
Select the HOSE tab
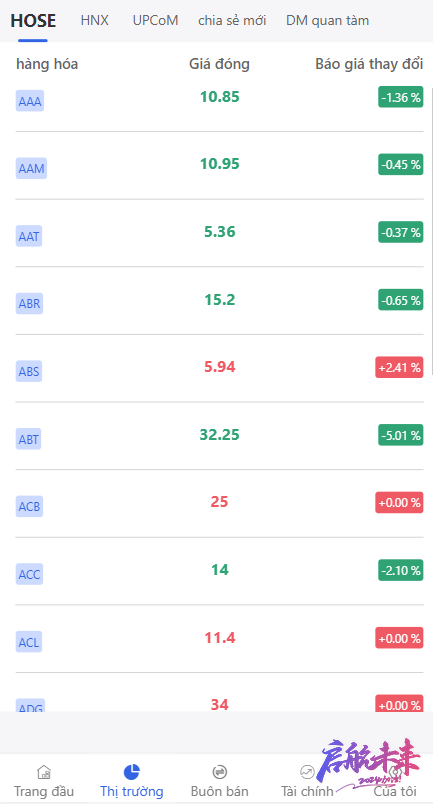click(x=33, y=21)
